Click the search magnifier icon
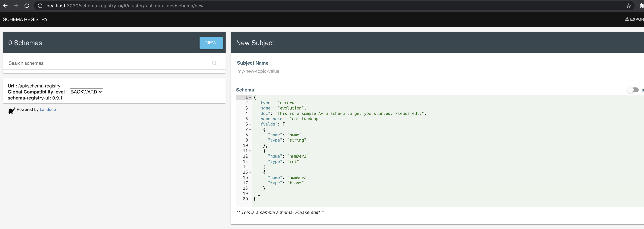644x229 pixels. pyautogui.click(x=214, y=63)
